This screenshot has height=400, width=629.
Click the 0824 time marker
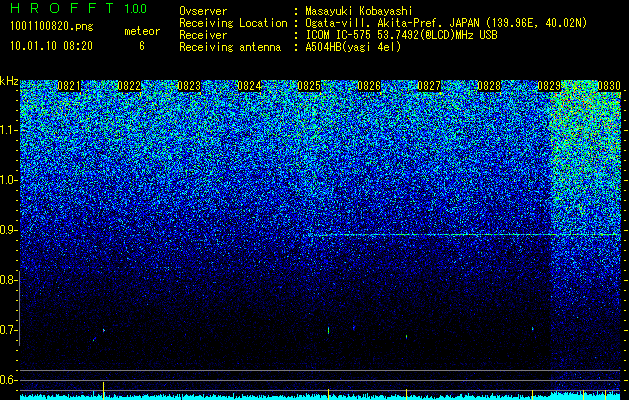pos(249,86)
